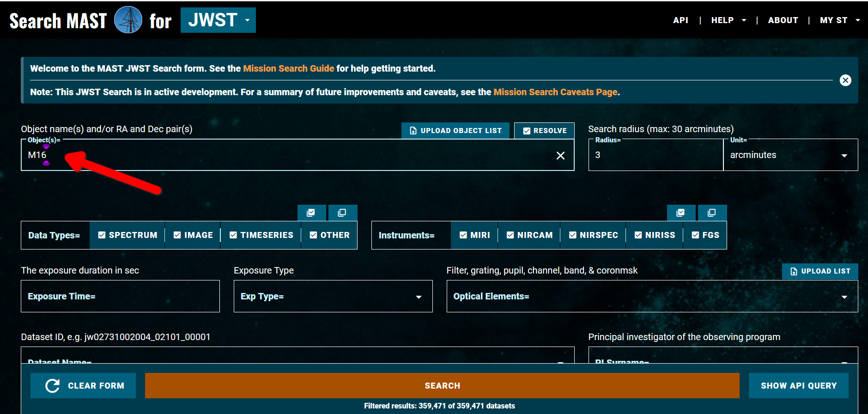Open the ABOUT page

[x=783, y=20]
